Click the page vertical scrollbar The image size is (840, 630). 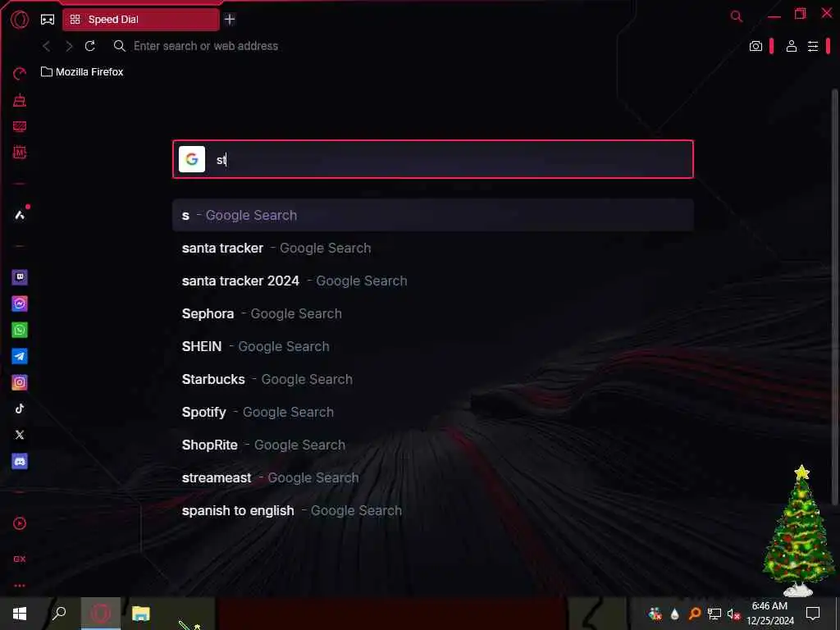click(834, 297)
